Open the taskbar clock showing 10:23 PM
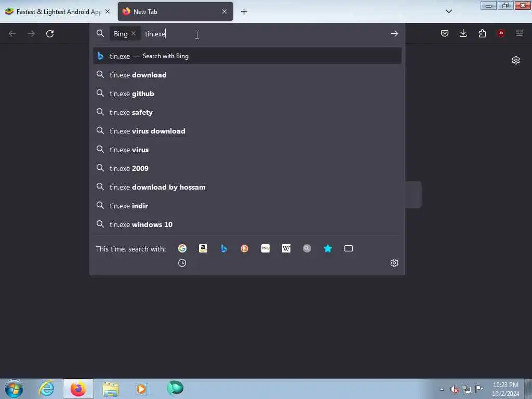The width and height of the screenshot is (532, 399). point(505,389)
